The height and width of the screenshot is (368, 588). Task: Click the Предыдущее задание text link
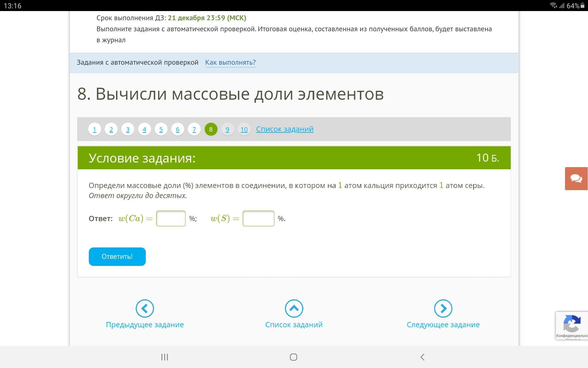(x=145, y=325)
